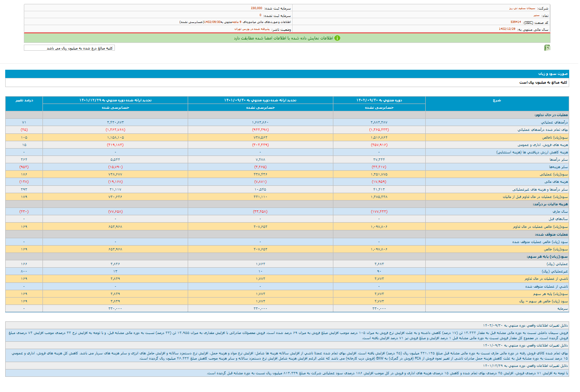Click the دوره منتهی به ۱۴۰۲/۰۹/۳۰ column header

[379, 100]
